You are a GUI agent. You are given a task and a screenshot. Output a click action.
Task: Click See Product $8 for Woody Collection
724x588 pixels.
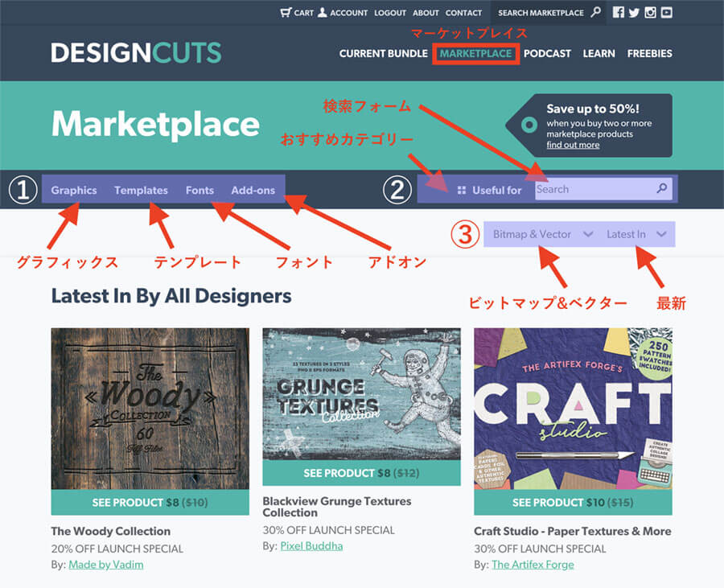coord(150,502)
